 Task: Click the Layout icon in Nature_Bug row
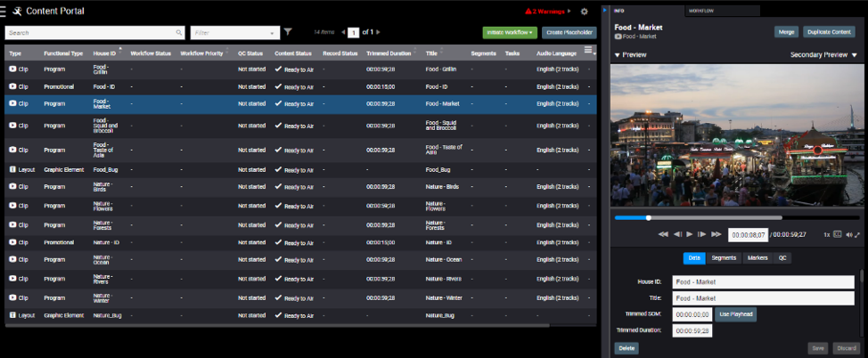pyautogui.click(x=12, y=315)
